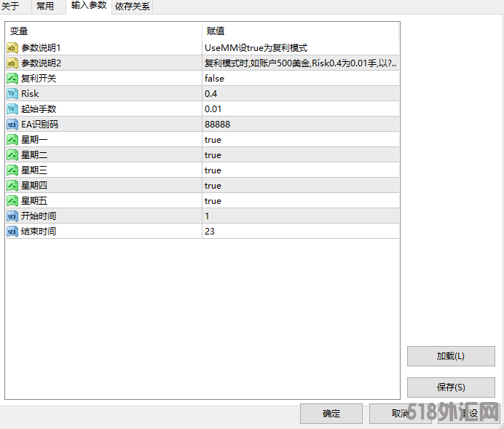This screenshot has height=429, width=504.
Task: Select the 开始时间 value 1
Action: [x=301, y=216]
